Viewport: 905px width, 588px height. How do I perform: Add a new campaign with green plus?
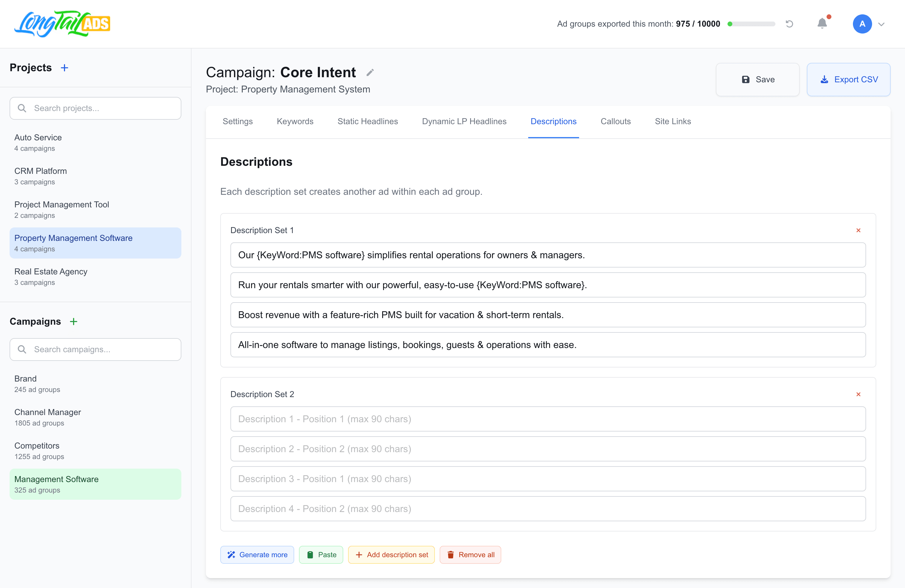point(73,322)
